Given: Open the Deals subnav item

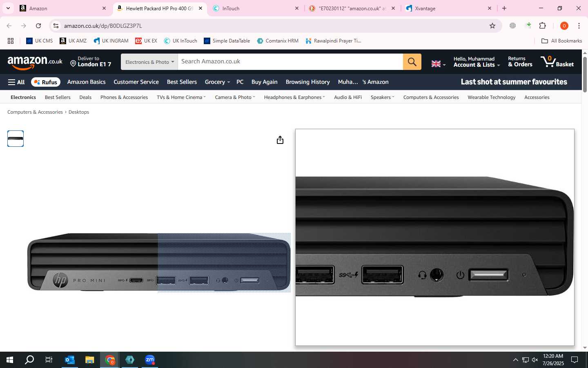Looking at the screenshot, I should (x=85, y=97).
